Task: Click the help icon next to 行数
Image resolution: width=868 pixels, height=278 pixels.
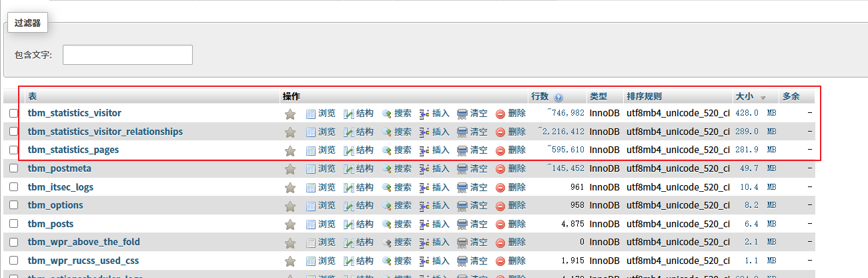Action: (x=558, y=97)
